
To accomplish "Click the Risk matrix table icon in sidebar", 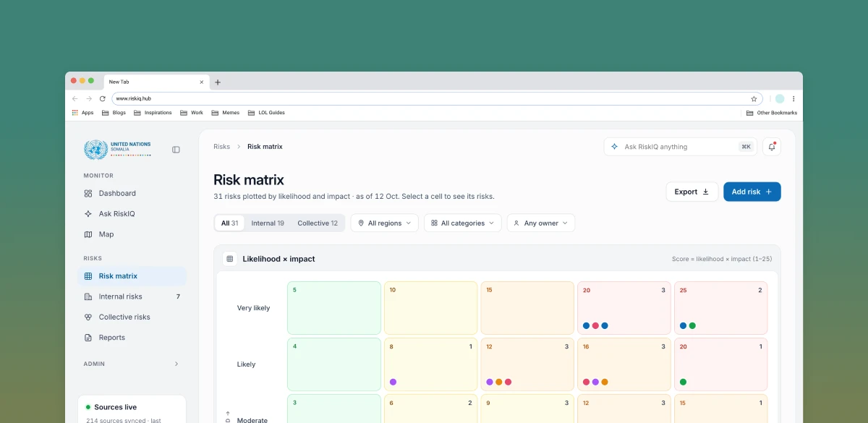I will [x=88, y=276].
